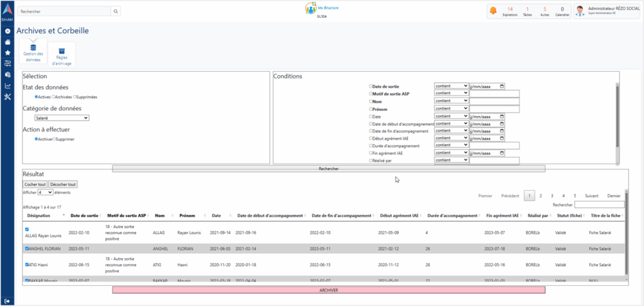The image size is (644, 306).
Task: Open the Gestion des données tab
Action: 33,53
